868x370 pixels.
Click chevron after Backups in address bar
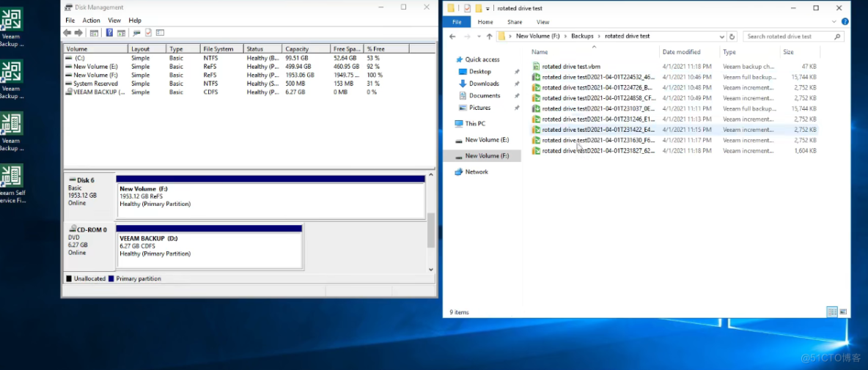point(599,37)
